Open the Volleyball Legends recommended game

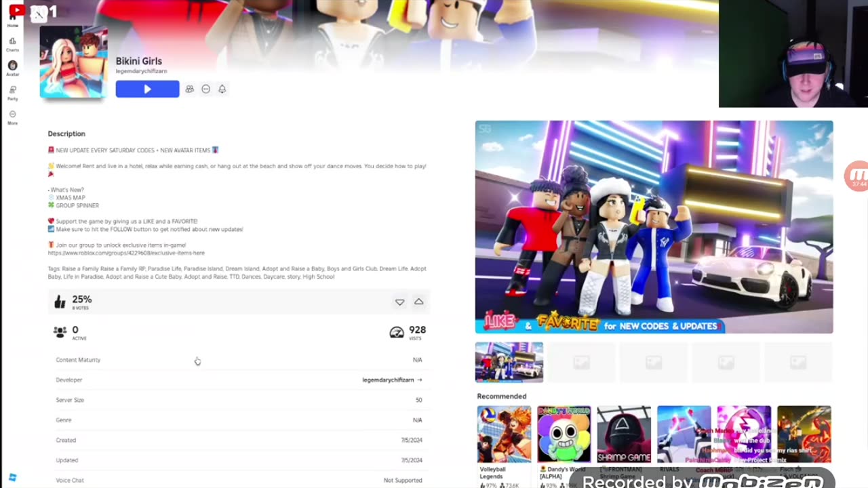click(504, 434)
